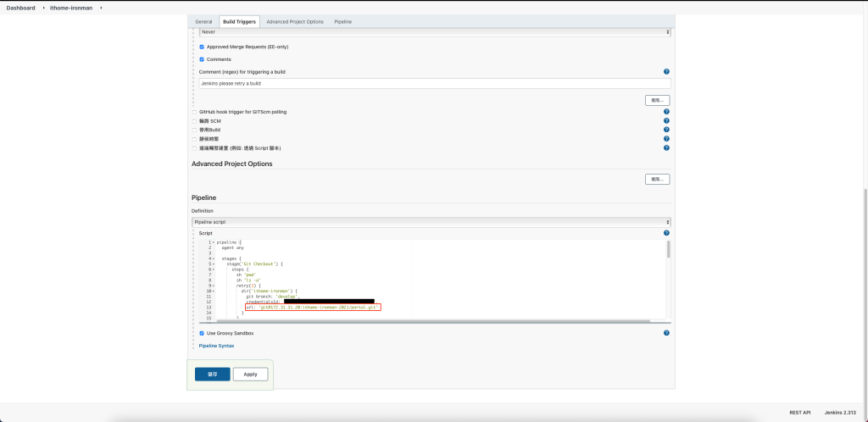Uncheck the Comments checkbox
This screenshot has width=868, height=422.
pos(202,59)
